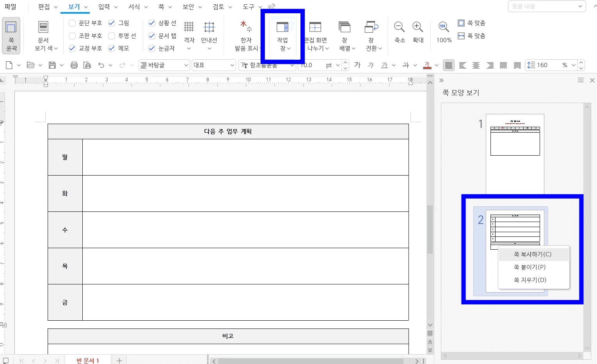Set zoom to 100% icon
This screenshot has width=597, height=364.
(x=443, y=27)
